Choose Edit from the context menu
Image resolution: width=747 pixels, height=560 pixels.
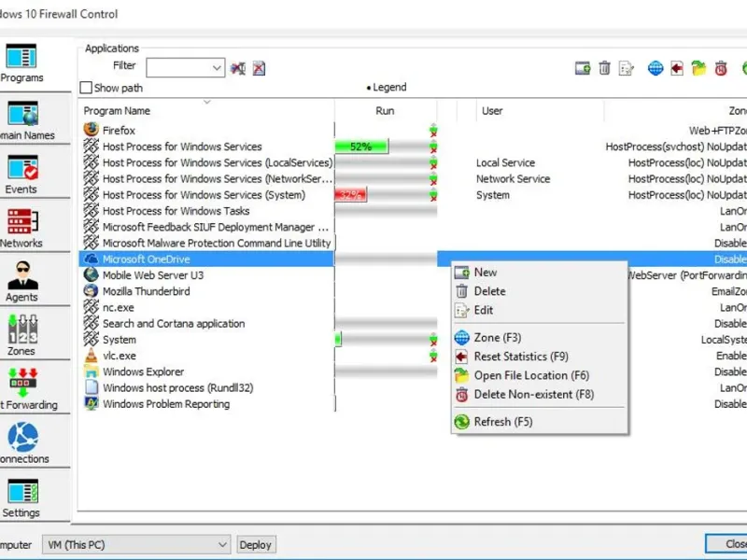click(x=539, y=310)
